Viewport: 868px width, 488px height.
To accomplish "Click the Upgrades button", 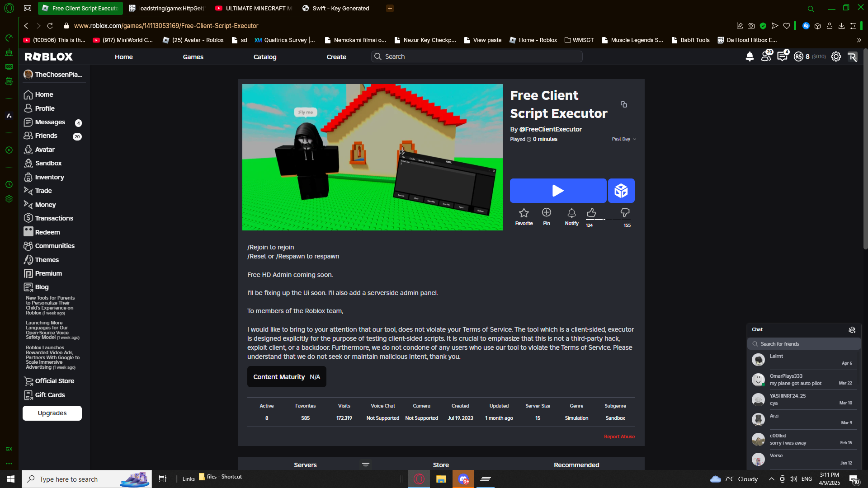I will 52,413.
